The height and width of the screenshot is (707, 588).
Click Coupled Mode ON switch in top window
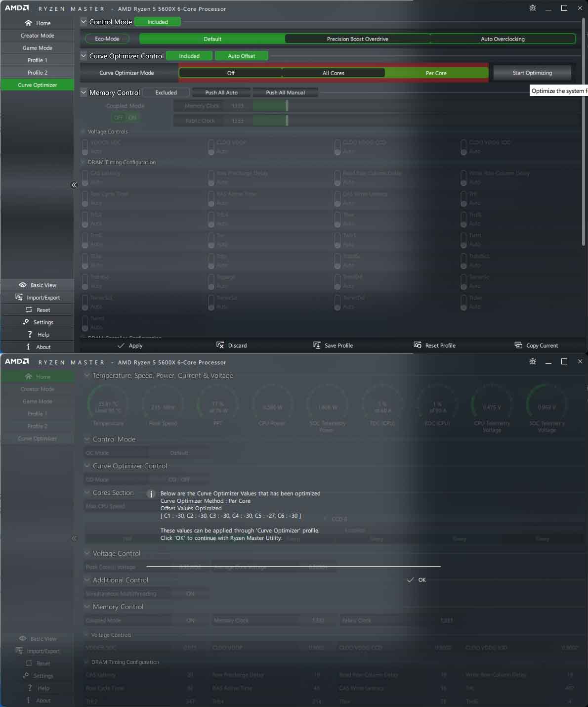(x=132, y=118)
